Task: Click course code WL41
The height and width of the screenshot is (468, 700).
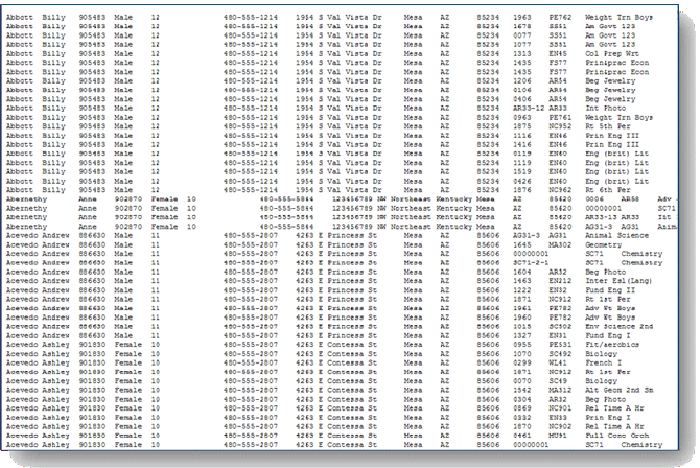Action: pos(558,363)
